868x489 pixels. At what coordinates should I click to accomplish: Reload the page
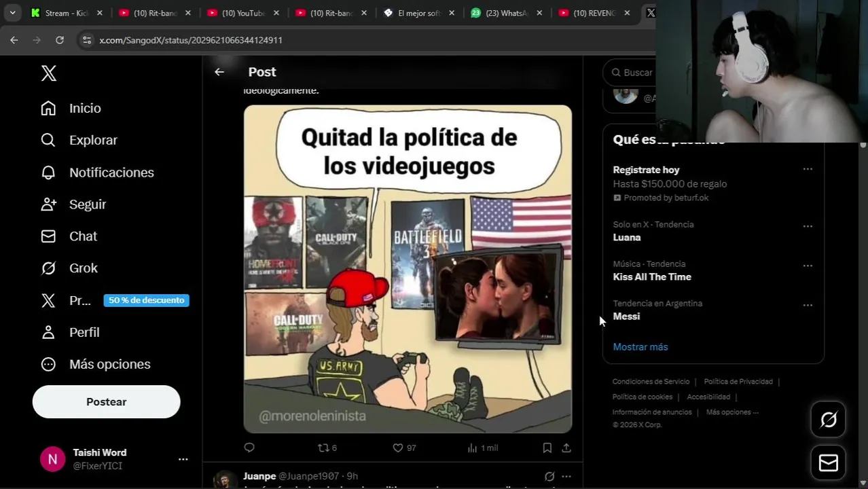tap(60, 40)
